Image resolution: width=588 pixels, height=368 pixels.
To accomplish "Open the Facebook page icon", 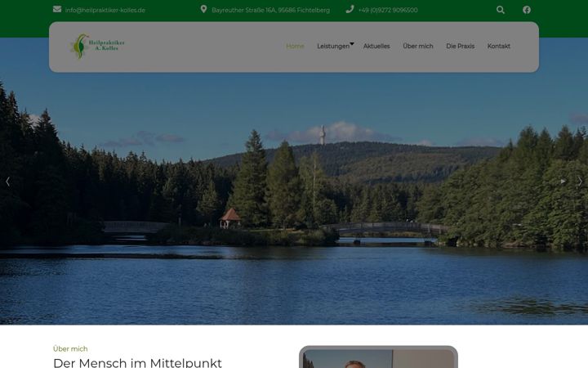I will [x=527, y=10].
